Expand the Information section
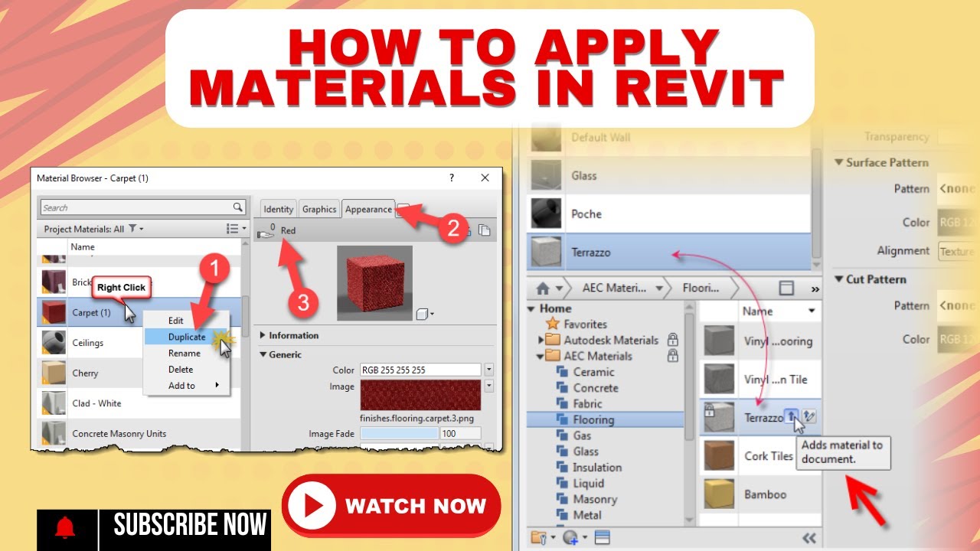The image size is (980, 551). pyautogui.click(x=263, y=335)
